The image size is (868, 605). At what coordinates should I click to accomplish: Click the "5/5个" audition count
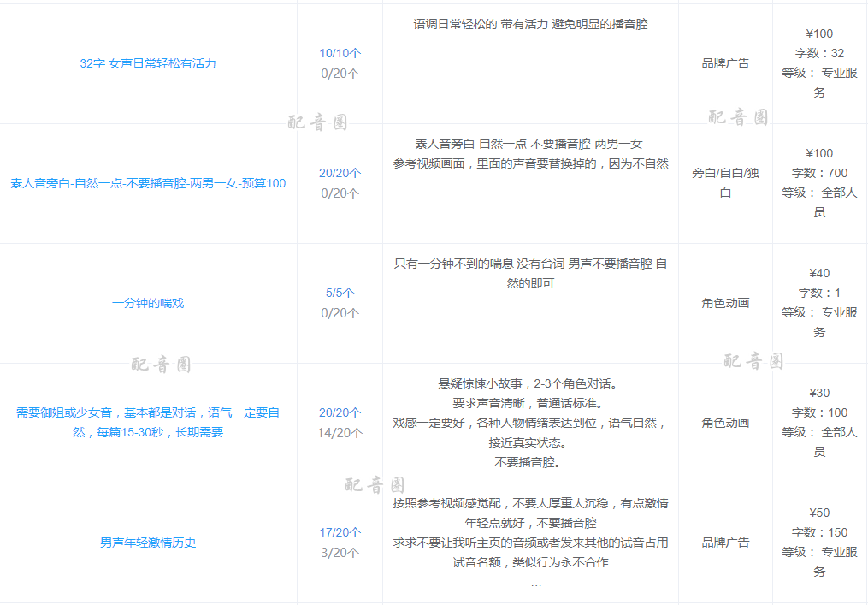[340, 293]
